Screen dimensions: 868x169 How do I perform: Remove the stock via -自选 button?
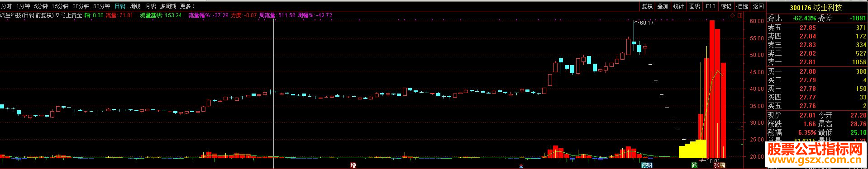(x=742, y=6)
